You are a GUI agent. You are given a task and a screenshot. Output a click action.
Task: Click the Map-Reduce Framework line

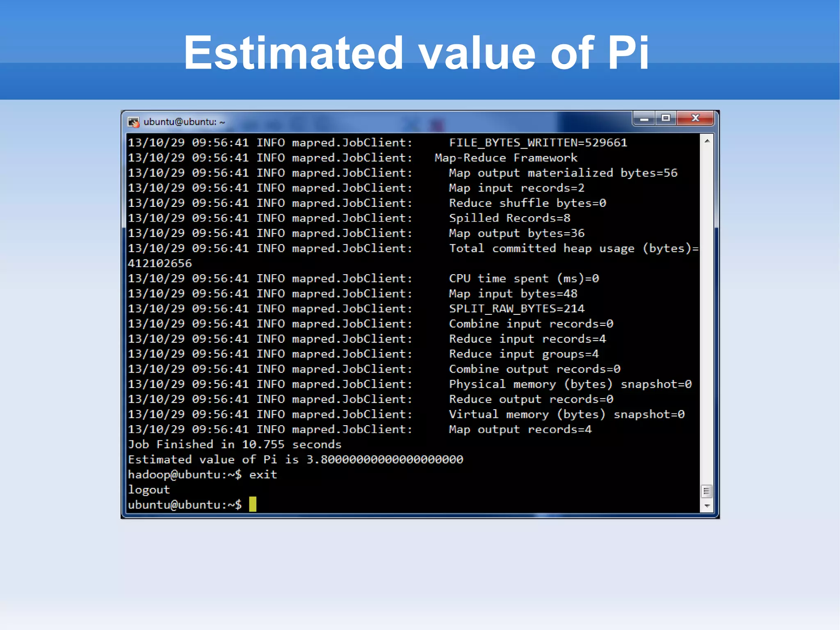tap(506, 158)
